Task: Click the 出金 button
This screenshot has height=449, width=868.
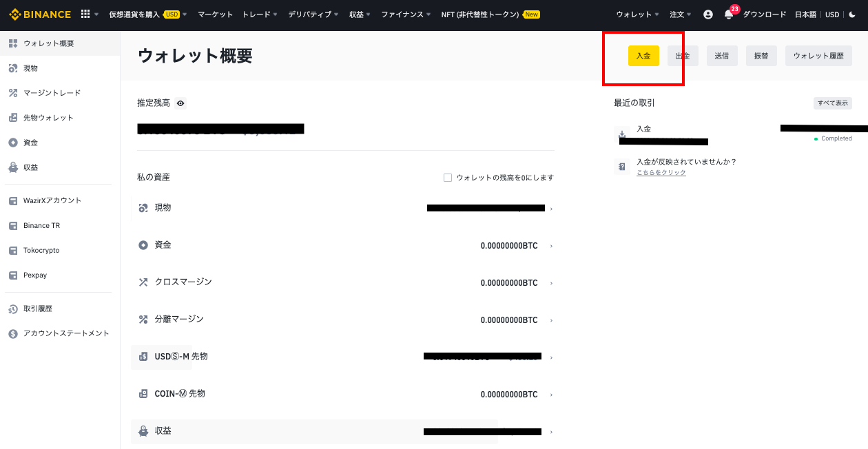Action: 683,56
